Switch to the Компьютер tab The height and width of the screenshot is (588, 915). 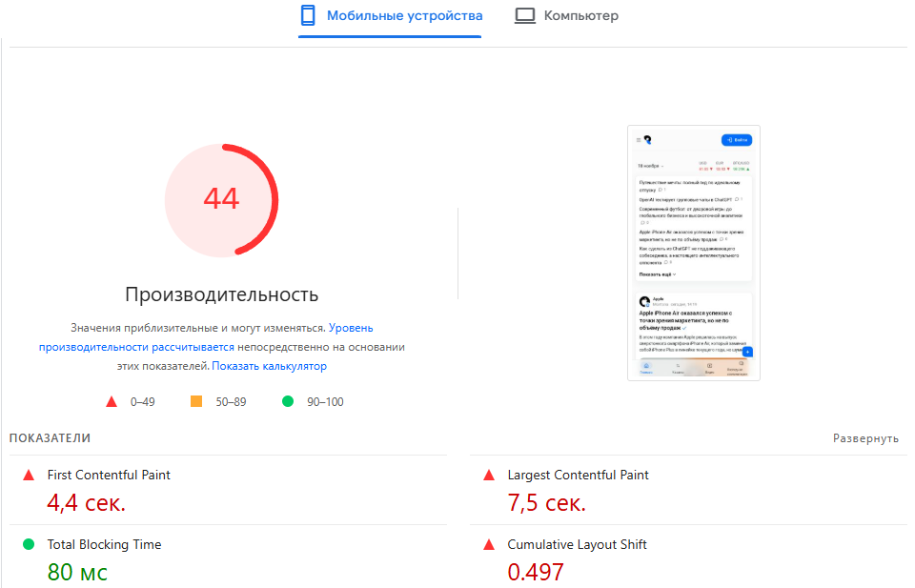coord(580,16)
